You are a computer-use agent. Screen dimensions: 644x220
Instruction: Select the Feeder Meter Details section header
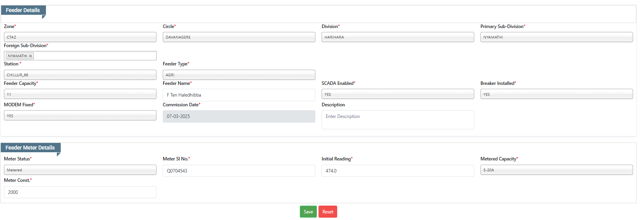point(30,148)
